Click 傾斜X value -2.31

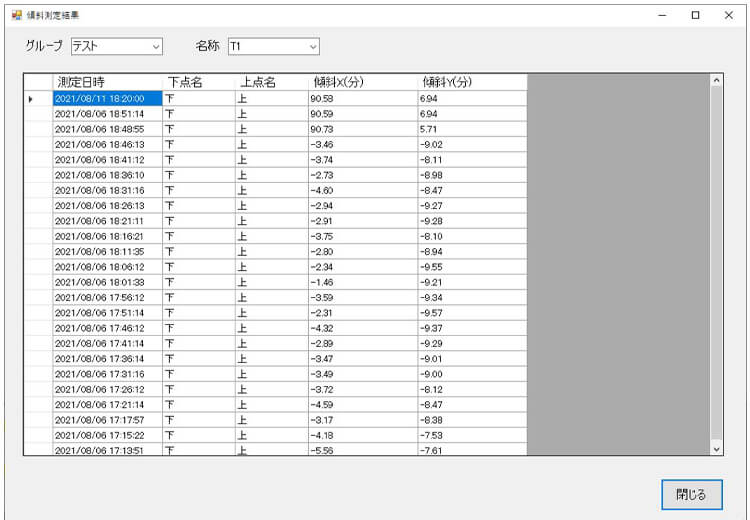[363, 313]
